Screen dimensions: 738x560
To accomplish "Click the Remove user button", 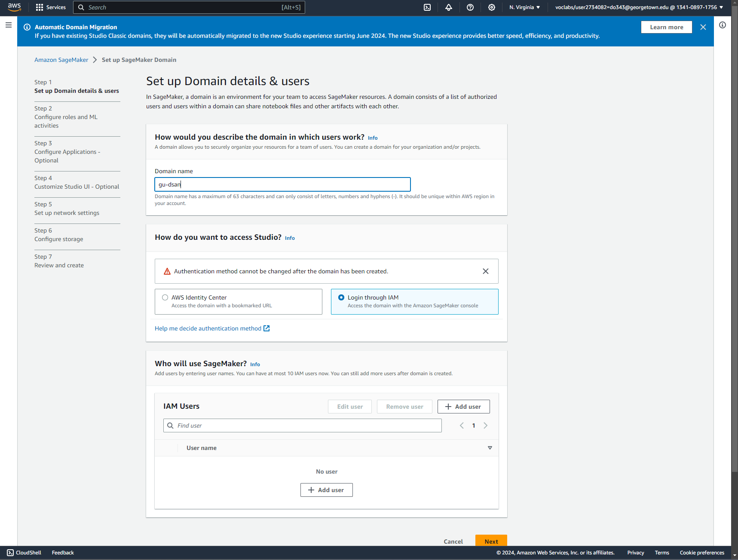I will pos(404,407).
